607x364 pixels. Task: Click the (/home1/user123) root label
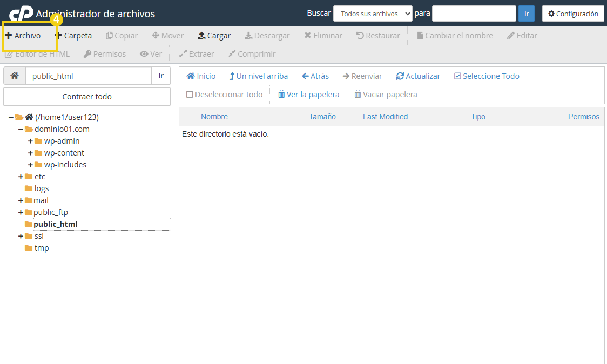click(x=66, y=117)
